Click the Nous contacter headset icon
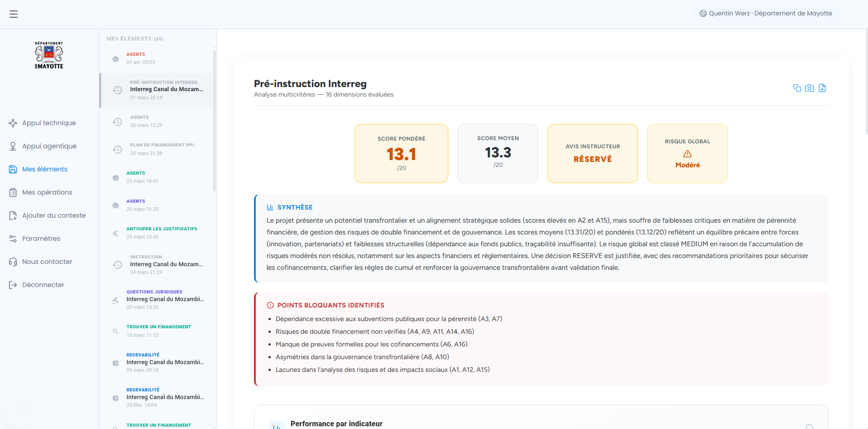The width and height of the screenshot is (868, 429). pos(13,262)
